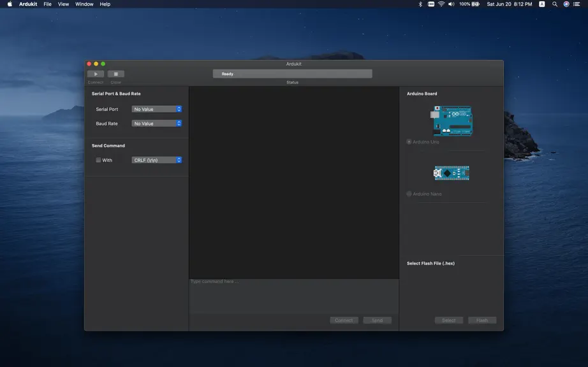The width and height of the screenshot is (588, 367).
Task: Enable the With line-ending checkbox
Action: [x=98, y=160]
